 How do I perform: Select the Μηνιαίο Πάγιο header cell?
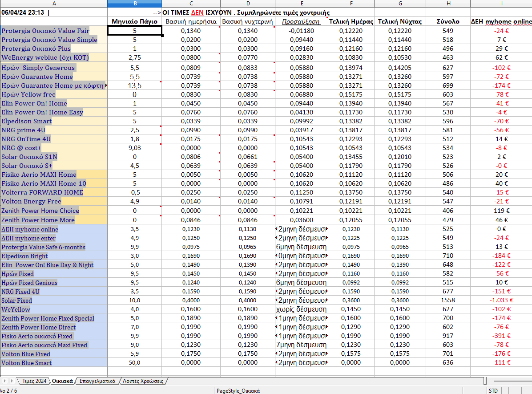tap(135, 21)
